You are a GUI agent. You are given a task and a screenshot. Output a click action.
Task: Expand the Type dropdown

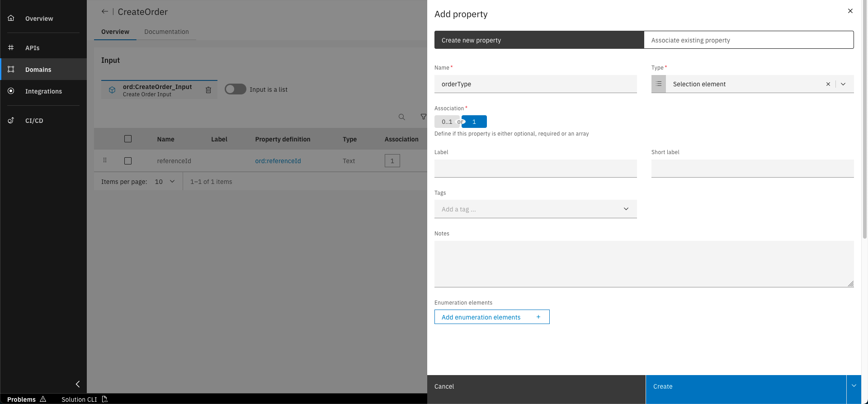(843, 84)
